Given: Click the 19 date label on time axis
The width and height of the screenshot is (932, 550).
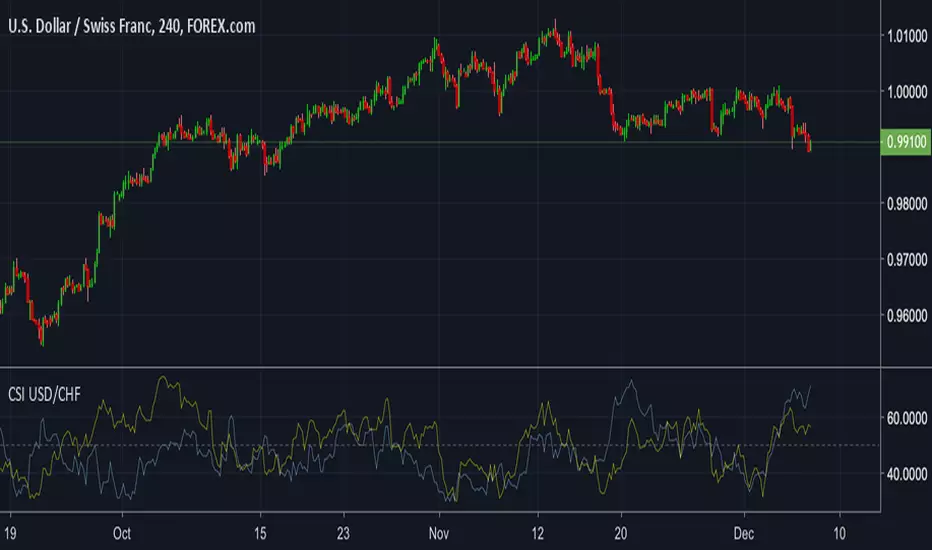Looking at the screenshot, I should point(10,533).
